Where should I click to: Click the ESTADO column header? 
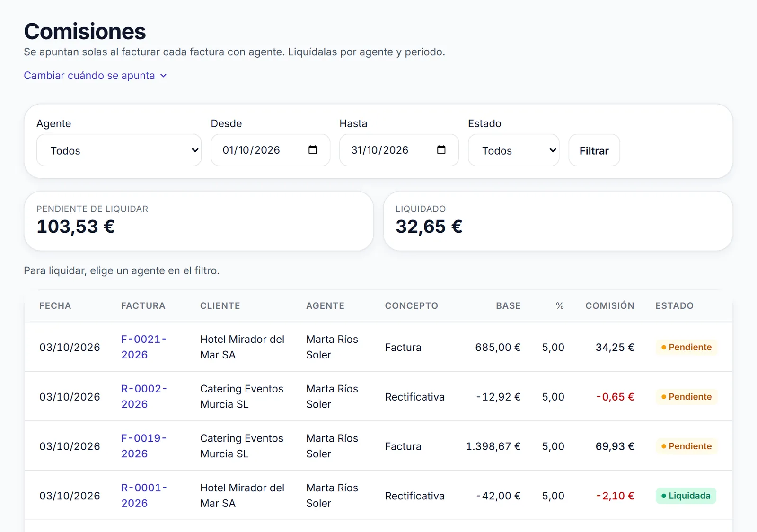coord(674,306)
